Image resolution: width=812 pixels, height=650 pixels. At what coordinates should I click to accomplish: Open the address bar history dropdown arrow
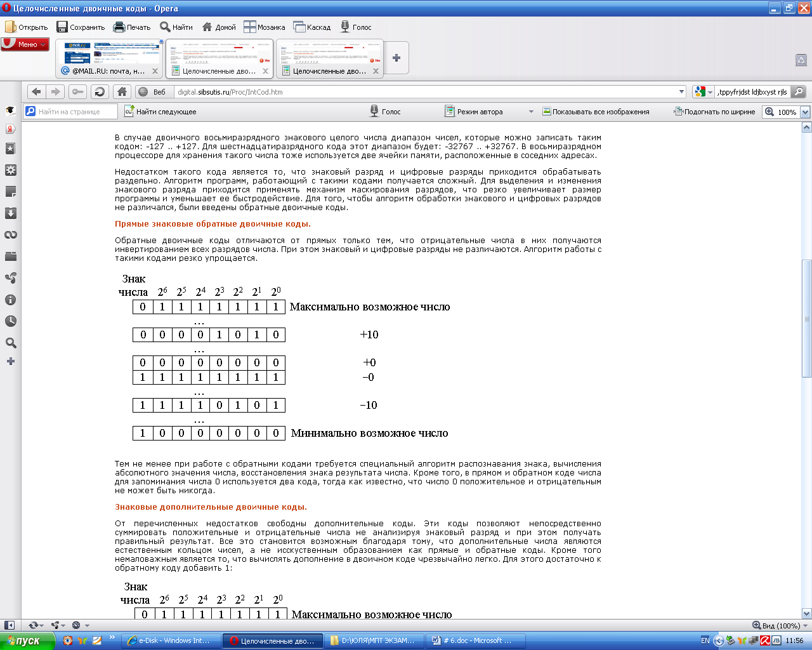(681, 91)
